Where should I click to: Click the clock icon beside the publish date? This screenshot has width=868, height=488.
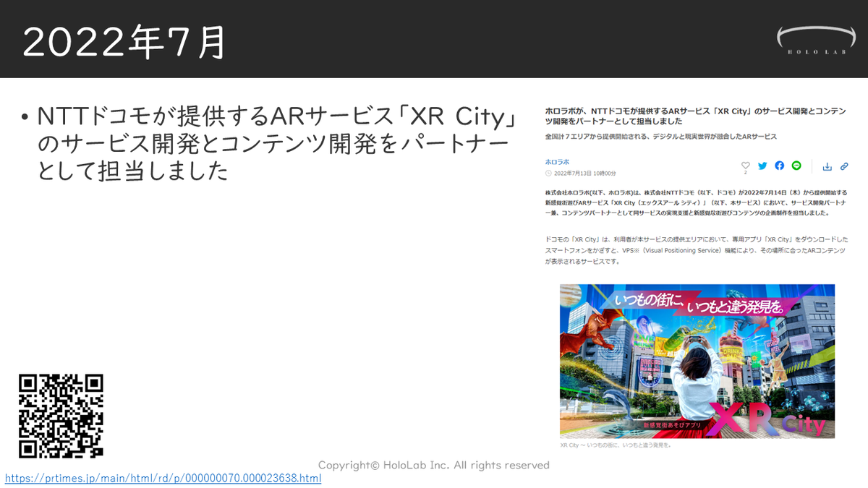[548, 174]
